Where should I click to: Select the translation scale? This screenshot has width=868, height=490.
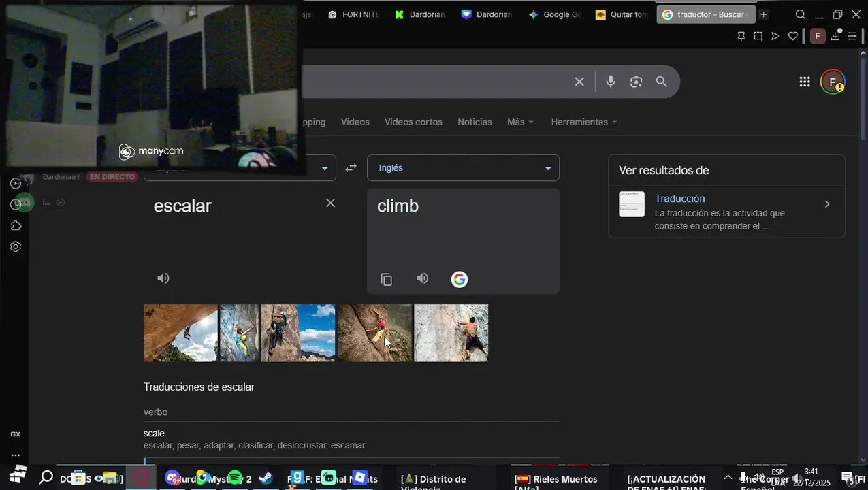click(x=154, y=433)
